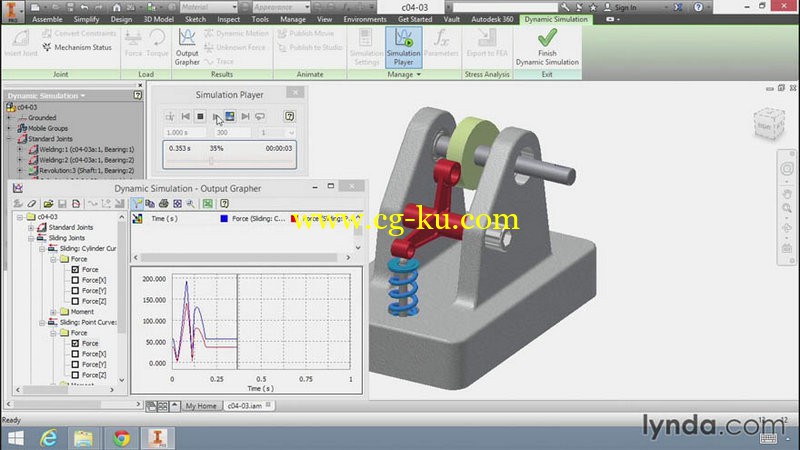800x450 pixels.
Task: Jump to end of simulation
Action: pos(245,116)
